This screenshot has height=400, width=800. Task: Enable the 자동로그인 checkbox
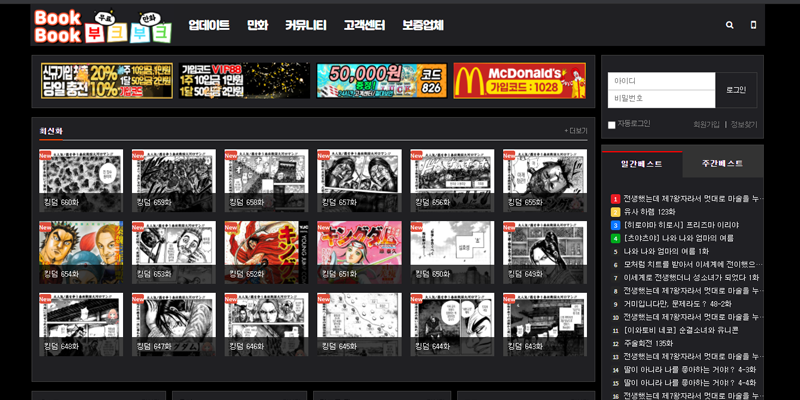611,125
